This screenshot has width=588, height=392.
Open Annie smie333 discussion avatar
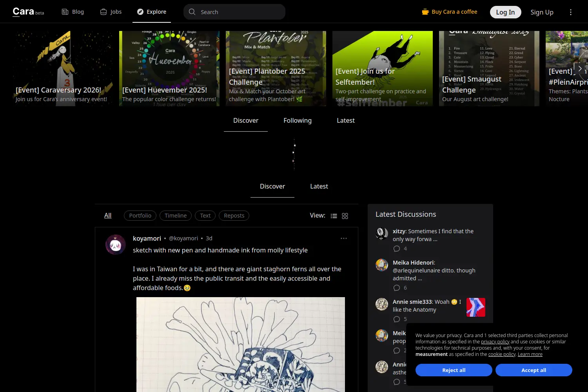(x=382, y=304)
